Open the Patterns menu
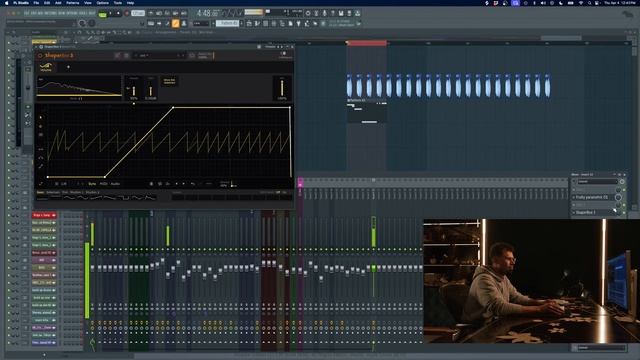The width and height of the screenshot is (640, 360). (73, 3)
